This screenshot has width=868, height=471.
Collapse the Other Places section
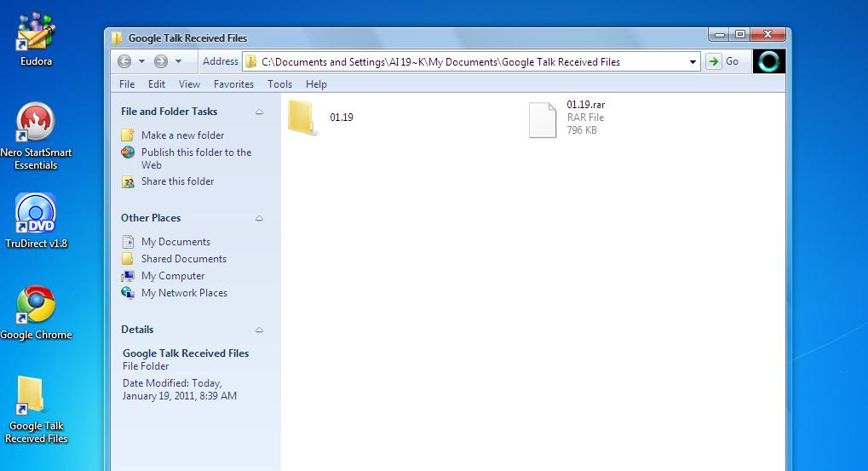coord(259,218)
